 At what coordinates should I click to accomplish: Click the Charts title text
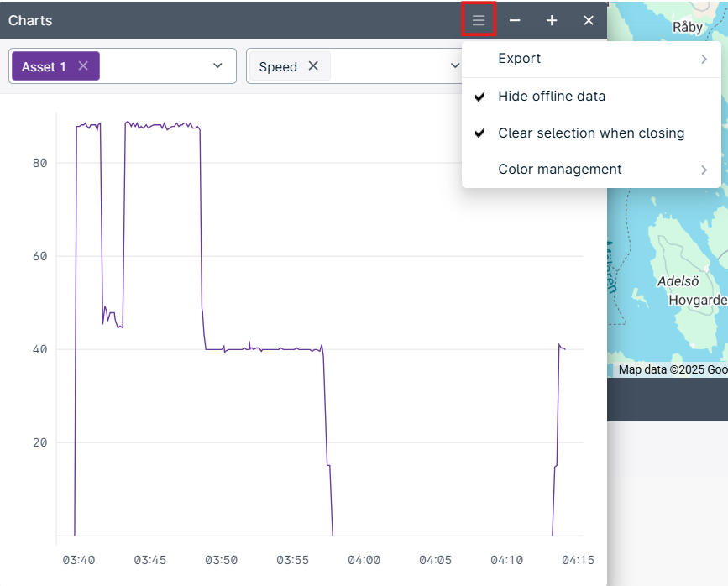click(x=30, y=20)
